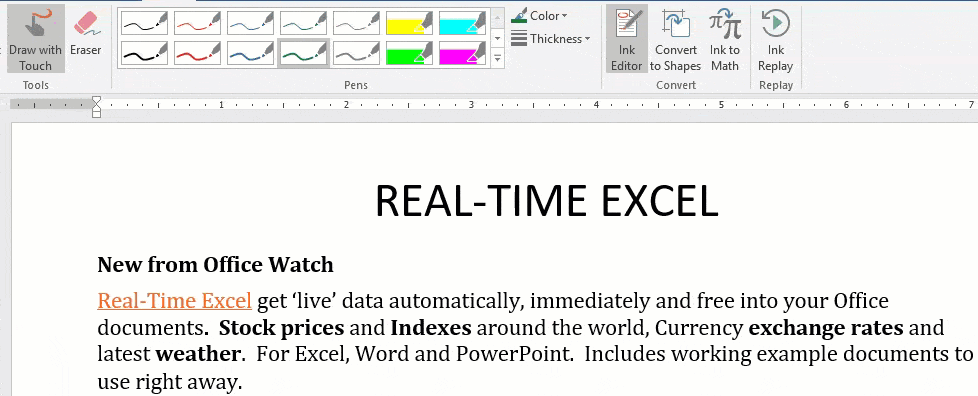This screenshot has height=396, width=978.
Task: Follow the Real-Time Excel hyperlink
Action: coord(175,301)
